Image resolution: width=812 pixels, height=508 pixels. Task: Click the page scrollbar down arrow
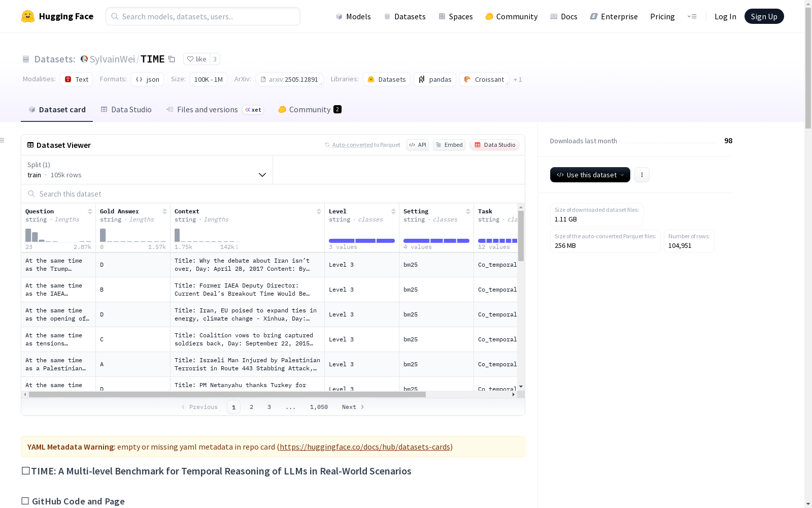[x=808, y=504]
